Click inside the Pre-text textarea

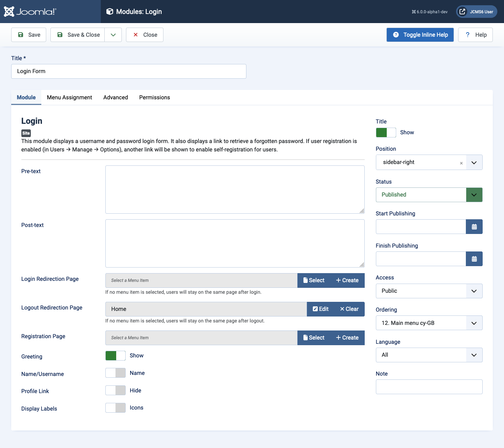point(235,190)
